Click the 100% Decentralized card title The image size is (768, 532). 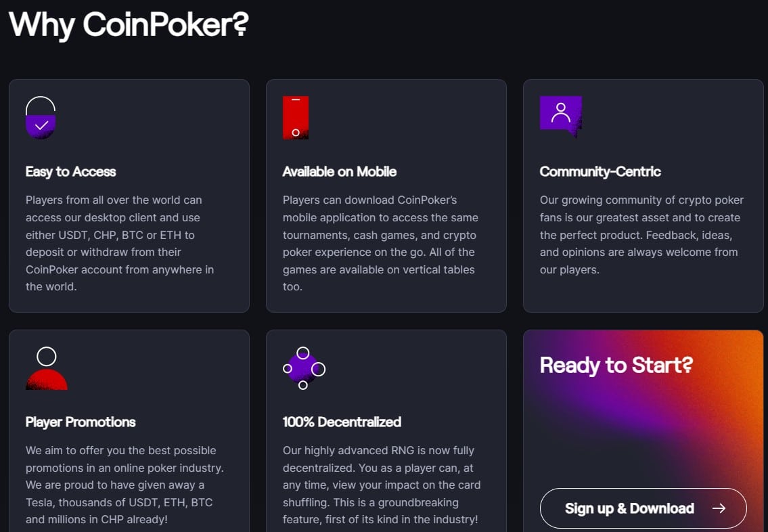tap(342, 422)
